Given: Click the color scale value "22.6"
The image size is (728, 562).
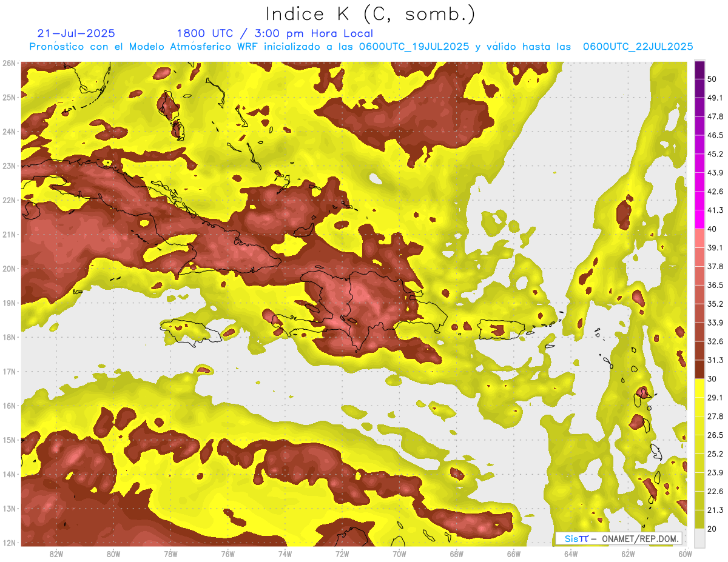Looking at the screenshot, I should pos(715,492).
